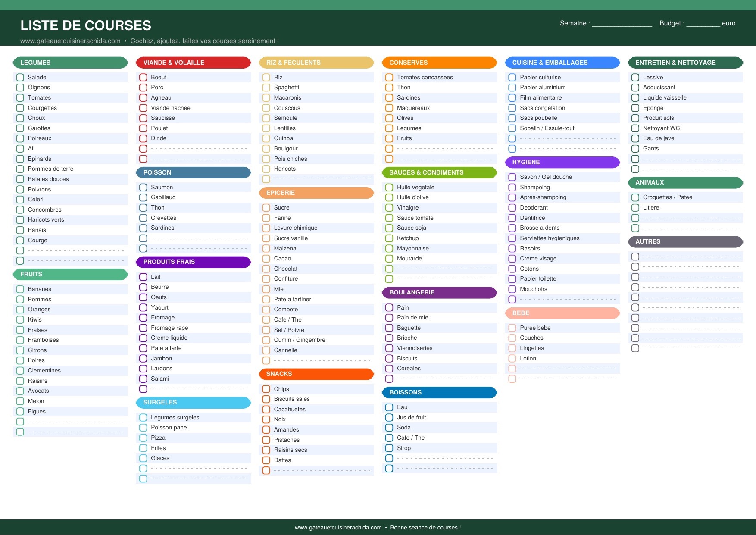Screen dimensions: 756x535
Task: Mark the Couches checkbox in Bebe
Action: pos(512,338)
